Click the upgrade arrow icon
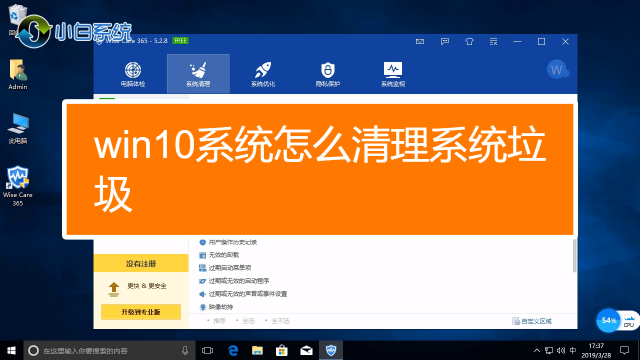The height and width of the screenshot is (360, 640). click(x=113, y=289)
